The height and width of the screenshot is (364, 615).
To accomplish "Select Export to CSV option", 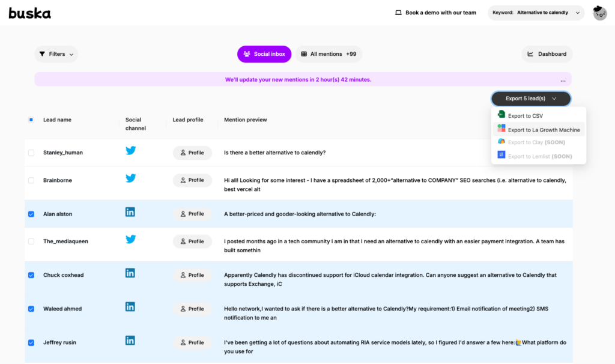I will point(539,116).
